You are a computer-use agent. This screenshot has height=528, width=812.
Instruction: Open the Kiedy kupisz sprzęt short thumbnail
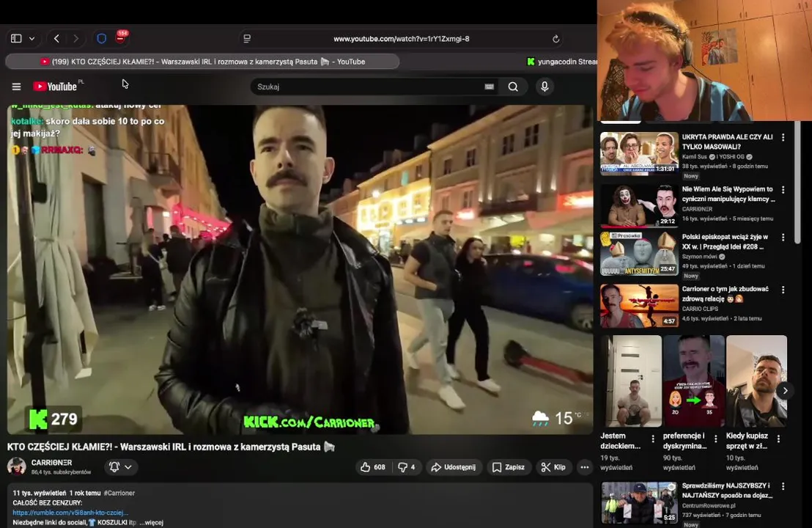click(756, 381)
